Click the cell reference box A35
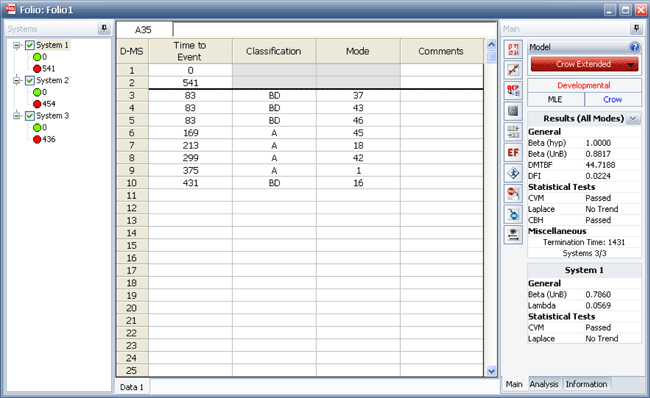This screenshot has height=398, width=650. (x=144, y=30)
